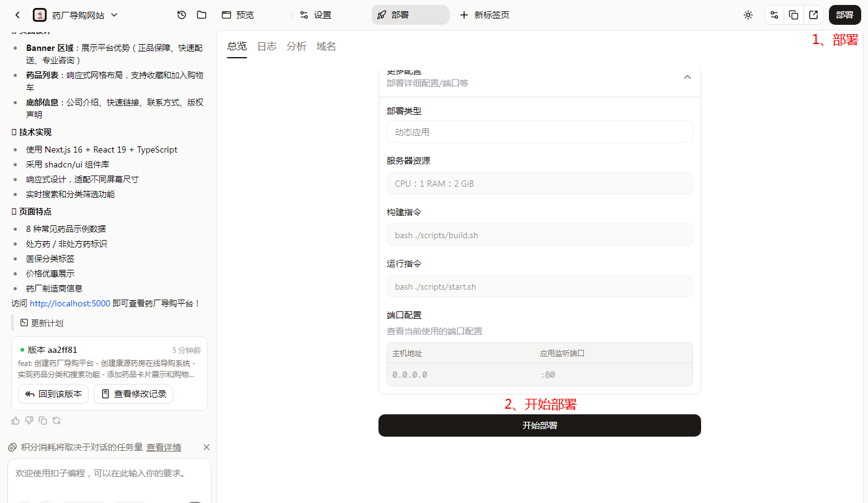Open the project files folder icon
Image resolution: width=868 pixels, height=503 pixels.
202,15
